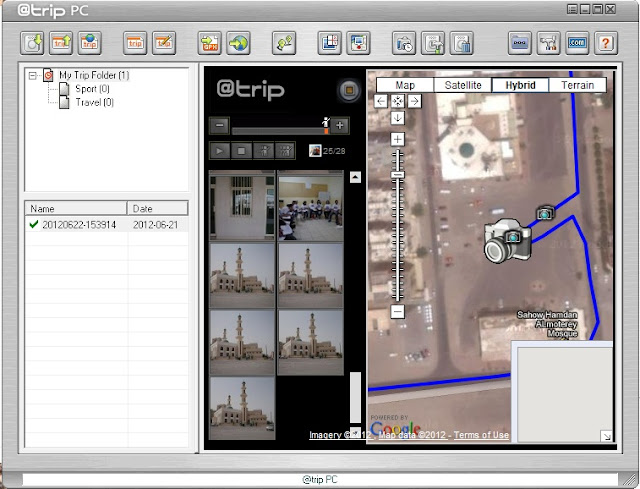Click the plus button right of playback slider

coord(340,125)
